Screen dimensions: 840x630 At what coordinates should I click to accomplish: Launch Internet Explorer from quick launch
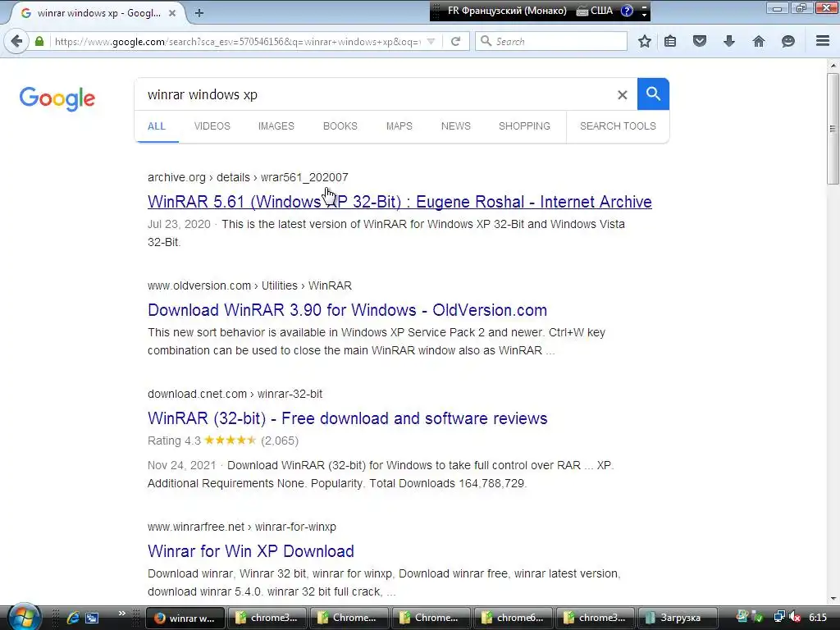(x=72, y=618)
